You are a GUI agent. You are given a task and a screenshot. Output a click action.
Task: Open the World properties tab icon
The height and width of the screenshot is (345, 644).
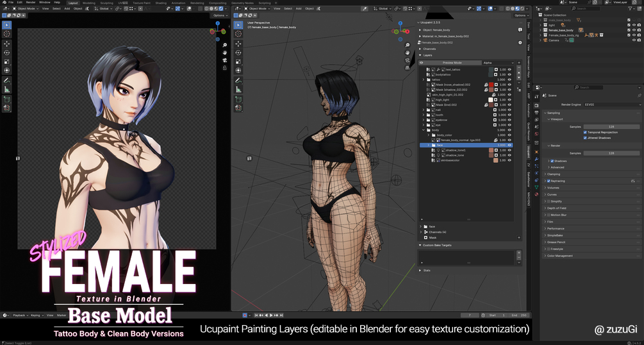pyautogui.click(x=536, y=133)
